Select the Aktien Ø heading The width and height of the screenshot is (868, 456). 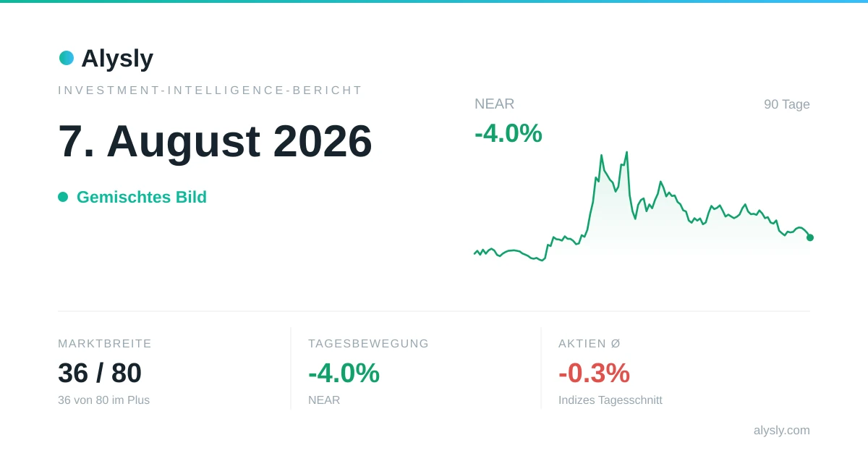pyautogui.click(x=590, y=344)
